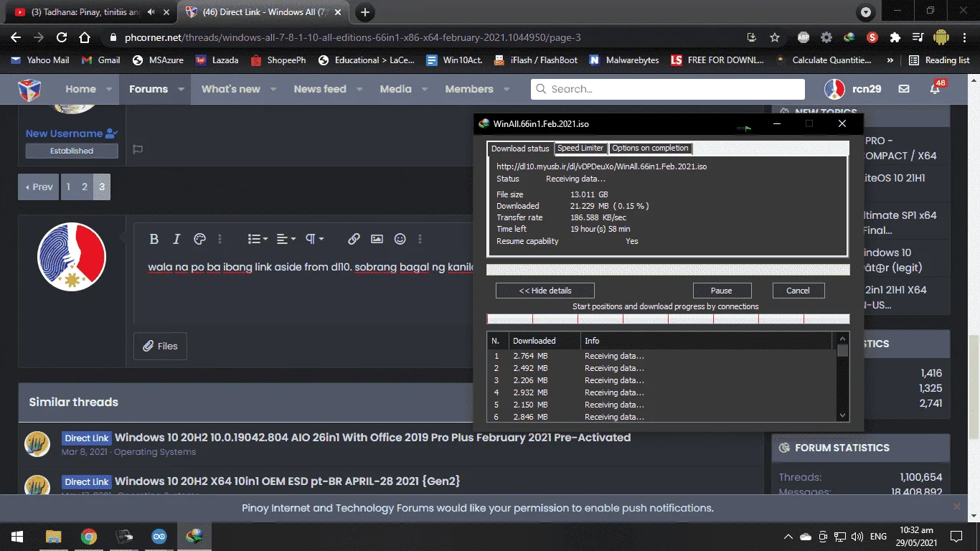The height and width of the screenshot is (551, 980).
Task: Open page 2 of the thread
Action: tap(85, 187)
